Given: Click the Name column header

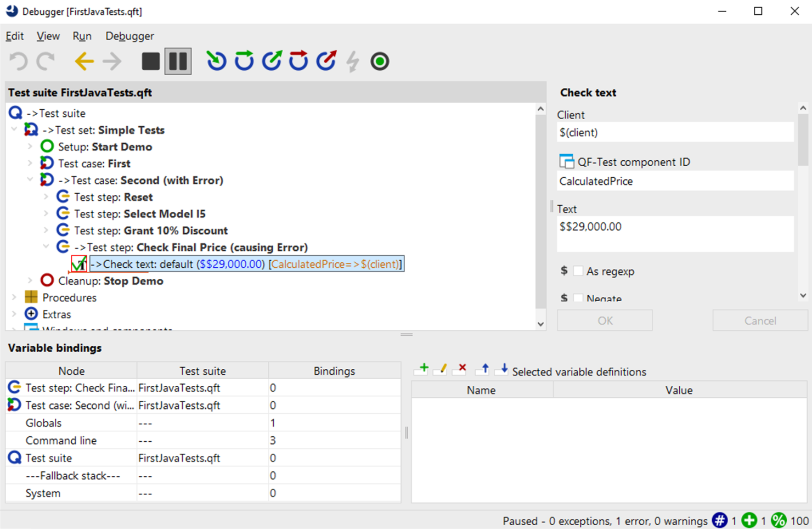Looking at the screenshot, I should pyautogui.click(x=481, y=390).
